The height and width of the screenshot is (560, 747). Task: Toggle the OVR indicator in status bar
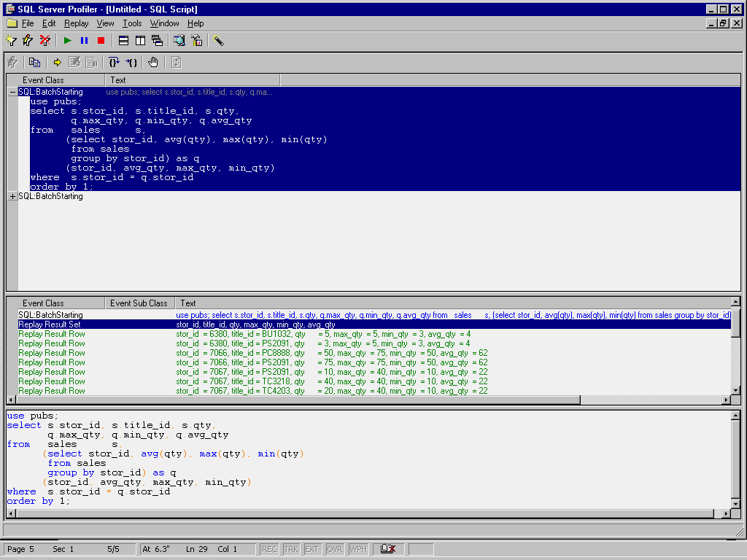pos(335,549)
